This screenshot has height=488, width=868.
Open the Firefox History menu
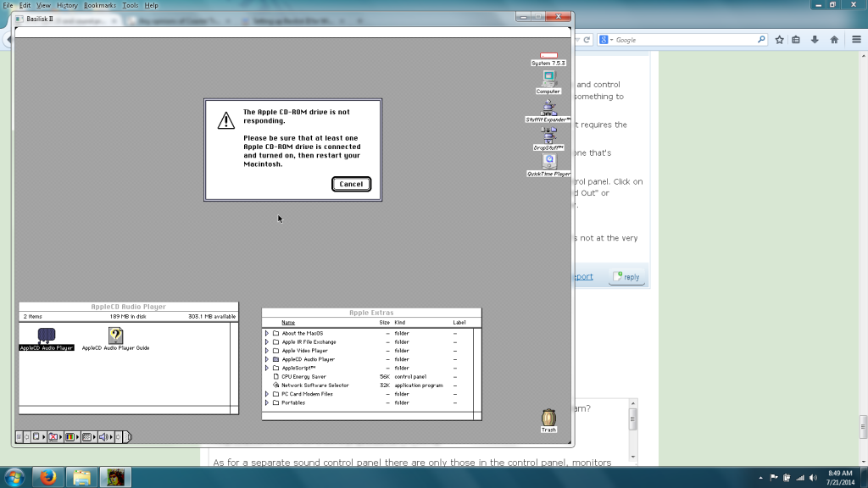tap(67, 6)
